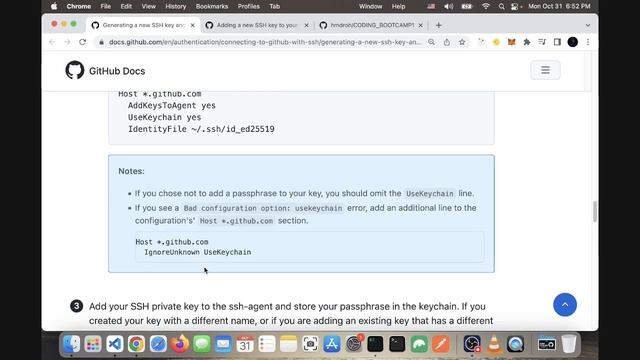This screenshot has height=360, width=640.
Task: Open the Edit menu
Action: 126,7
